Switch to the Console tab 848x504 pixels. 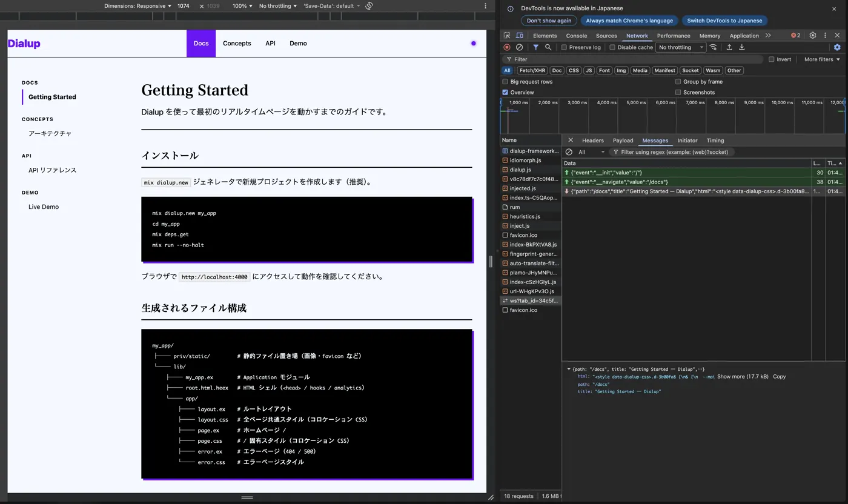click(x=577, y=36)
